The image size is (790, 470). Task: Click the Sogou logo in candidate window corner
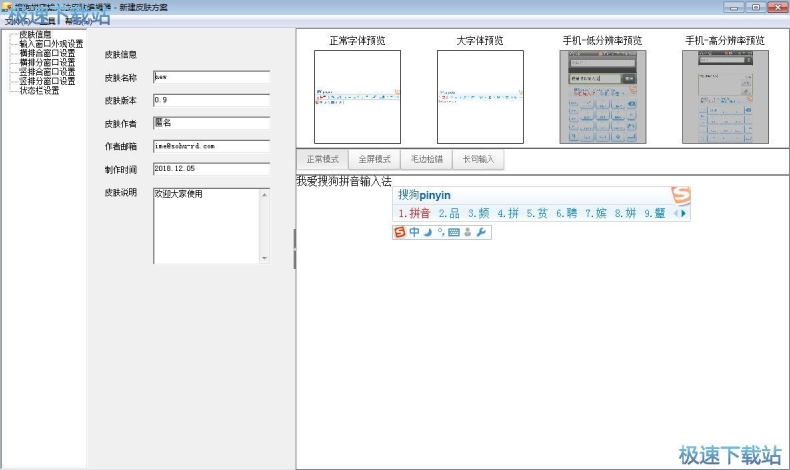point(680,195)
